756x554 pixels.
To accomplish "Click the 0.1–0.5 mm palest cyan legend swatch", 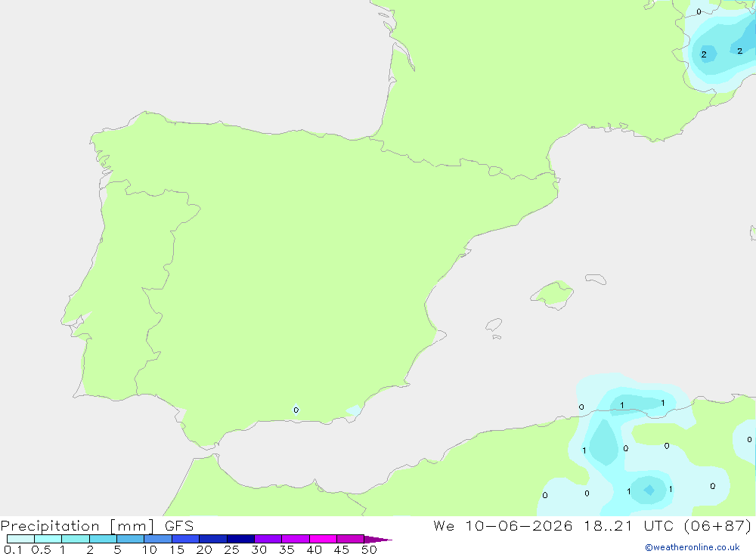I will point(20,539).
